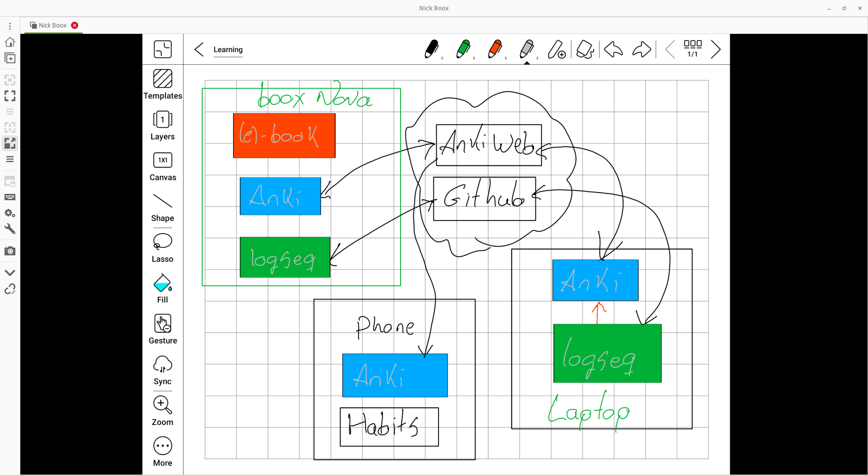Click the Anki Web box in cloud
Image resolution: width=868 pixels, height=475 pixels.
[489, 145]
